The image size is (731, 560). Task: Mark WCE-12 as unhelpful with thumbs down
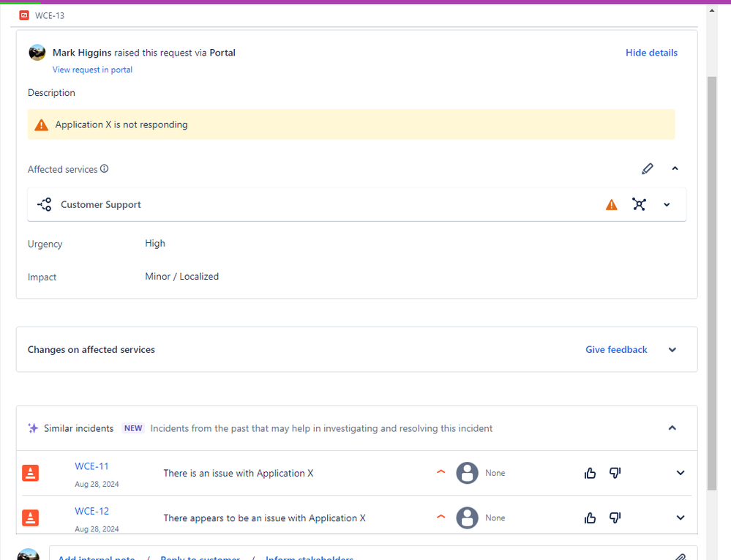[x=615, y=518]
